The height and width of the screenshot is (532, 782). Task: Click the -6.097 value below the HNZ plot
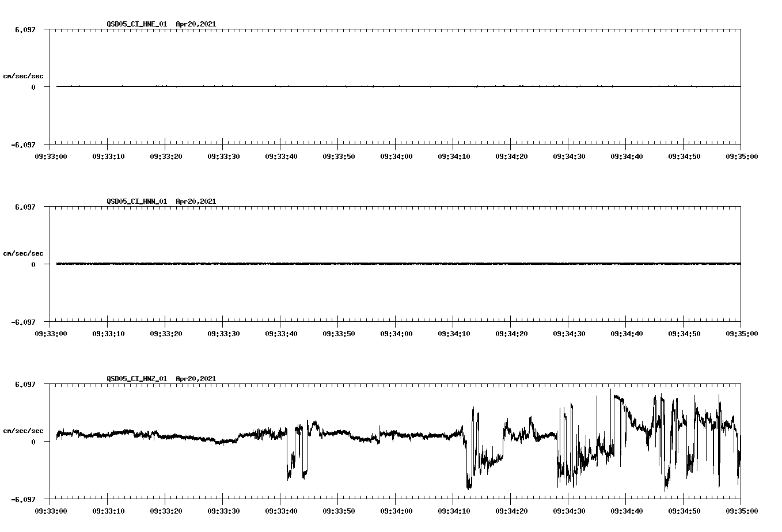tap(23, 501)
